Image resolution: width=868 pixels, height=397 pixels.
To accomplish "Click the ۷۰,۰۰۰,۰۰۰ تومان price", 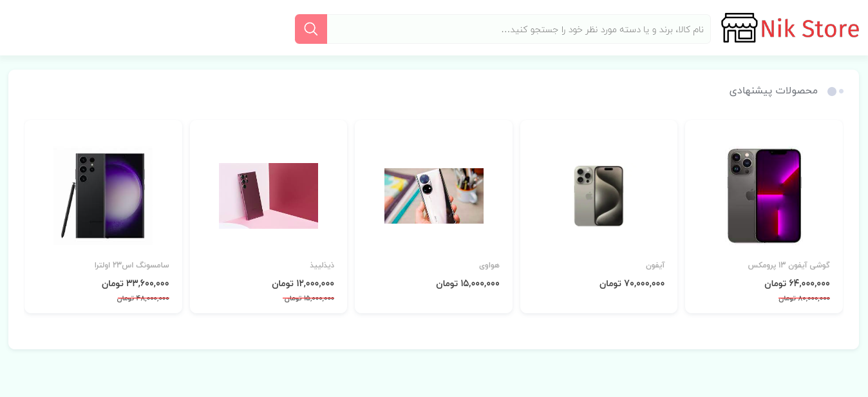I will (632, 283).
